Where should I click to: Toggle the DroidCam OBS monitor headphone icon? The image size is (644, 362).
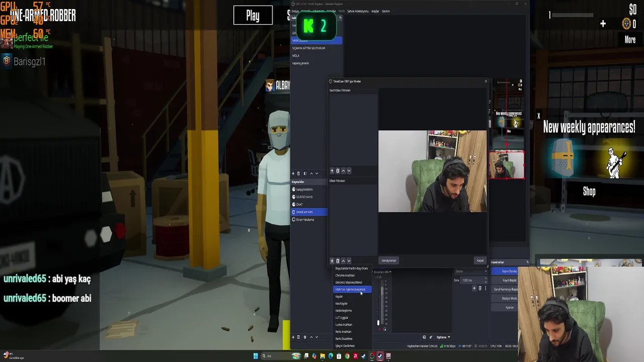pyautogui.click(x=385, y=329)
